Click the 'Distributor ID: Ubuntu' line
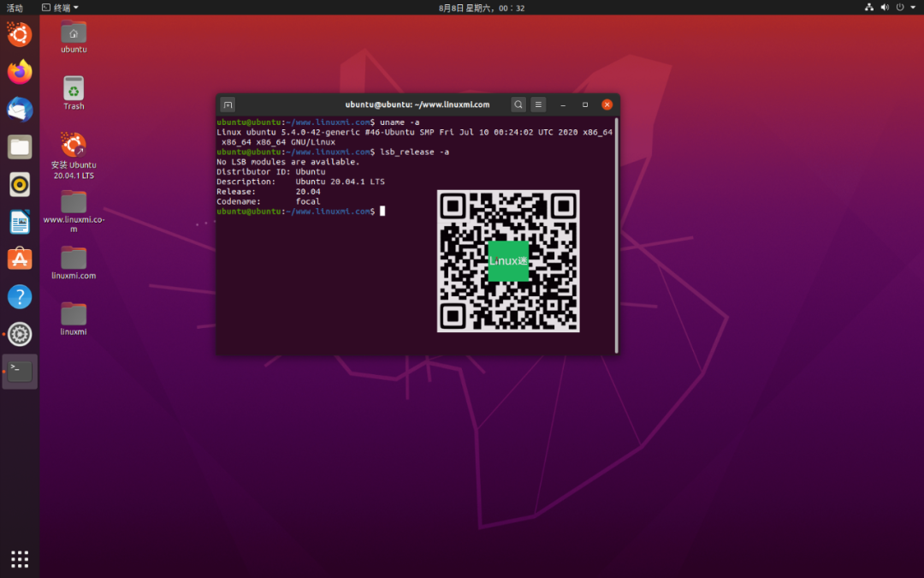This screenshot has width=924, height=578. [270, 171]
